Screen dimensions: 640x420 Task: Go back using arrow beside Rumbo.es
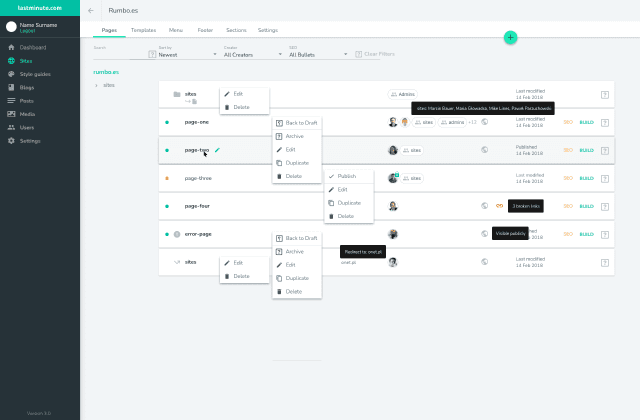[91, 11]
